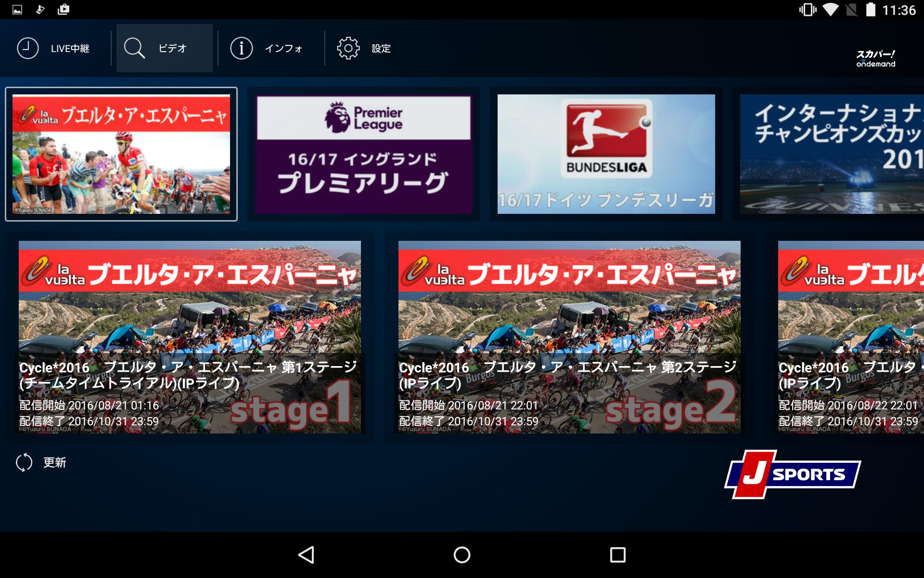The image size is (924, 578).
Task: Open the 設定 gear icon
Action: tap(348, 48)
